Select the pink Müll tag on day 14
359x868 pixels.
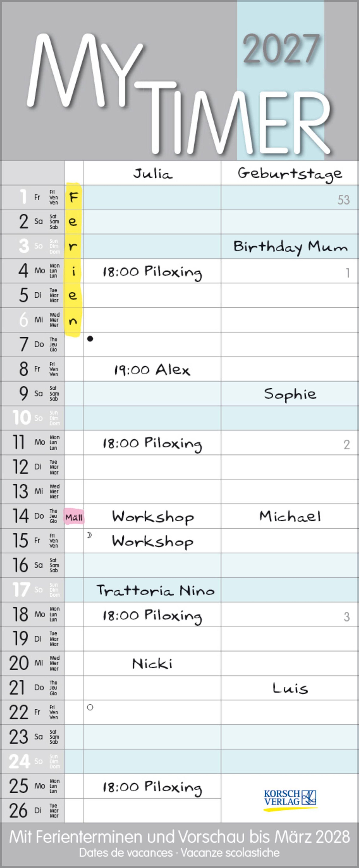click(74, 517)
